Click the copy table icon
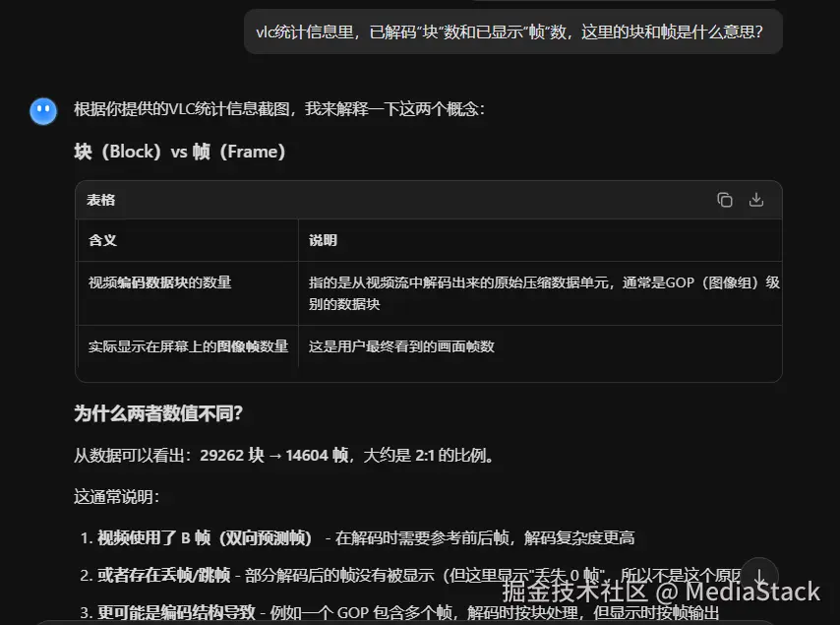This screenshot has height=625, width=840. tap(725, 199)
